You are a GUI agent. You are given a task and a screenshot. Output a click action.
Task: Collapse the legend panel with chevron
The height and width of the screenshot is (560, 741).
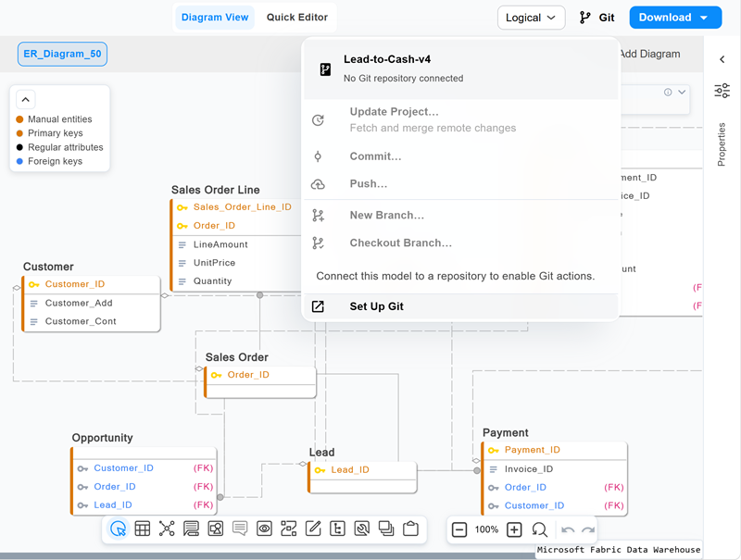click(26, 100)
